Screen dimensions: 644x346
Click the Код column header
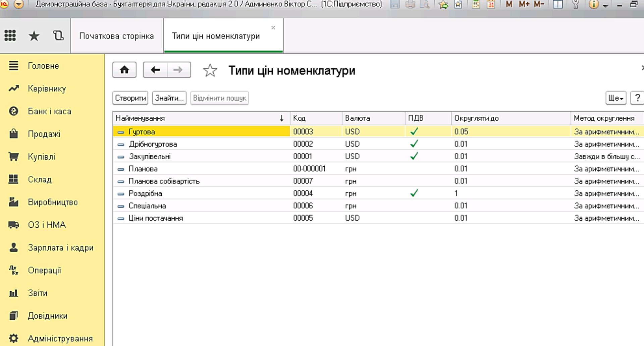tap(316, 118)
